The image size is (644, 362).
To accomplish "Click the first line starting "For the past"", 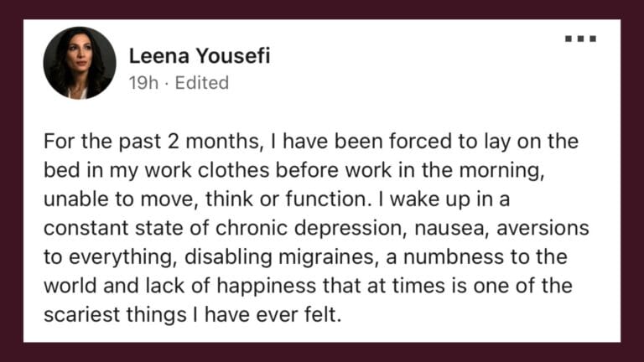I will click(310, 142).
